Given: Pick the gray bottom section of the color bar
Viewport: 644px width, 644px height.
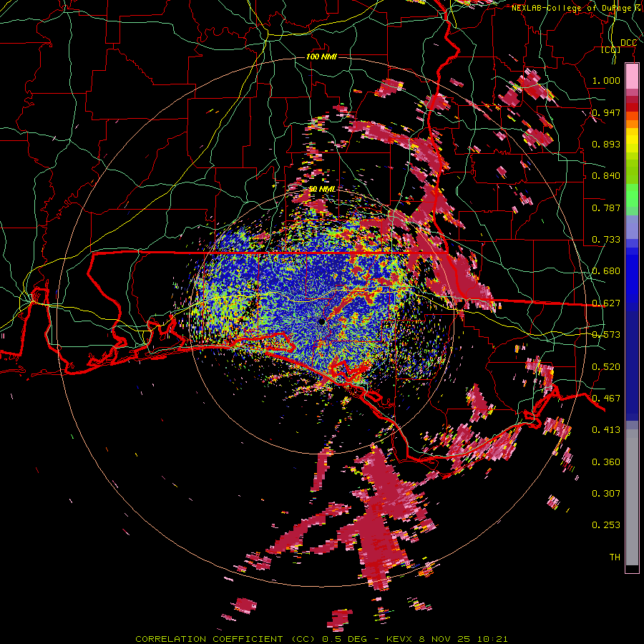Looking at the screenshot, I should [x=632, y=497].
